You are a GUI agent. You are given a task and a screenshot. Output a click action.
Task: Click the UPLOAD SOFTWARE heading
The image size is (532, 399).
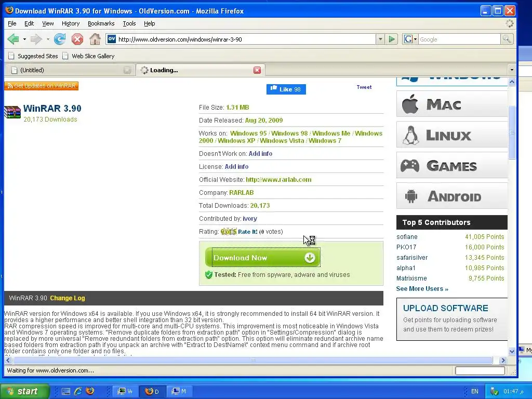[x=445, y=308]
